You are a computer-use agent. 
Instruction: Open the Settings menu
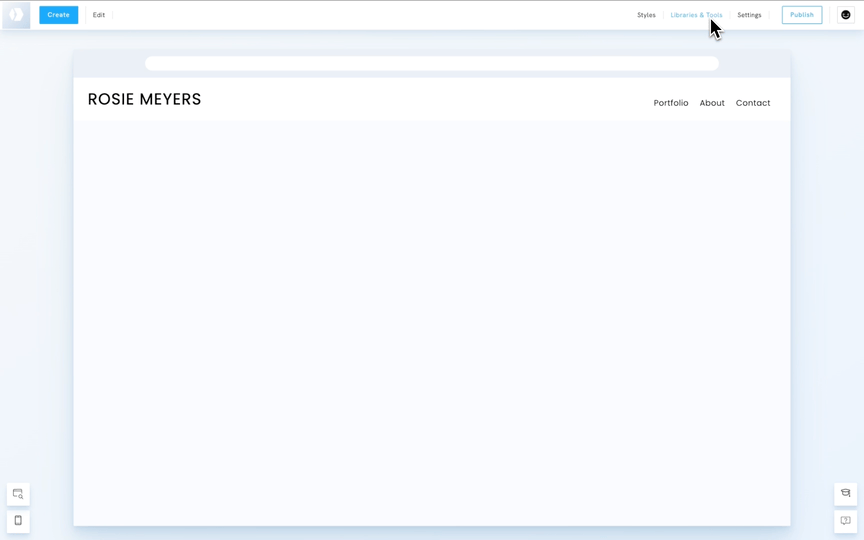tap(749, 15)
